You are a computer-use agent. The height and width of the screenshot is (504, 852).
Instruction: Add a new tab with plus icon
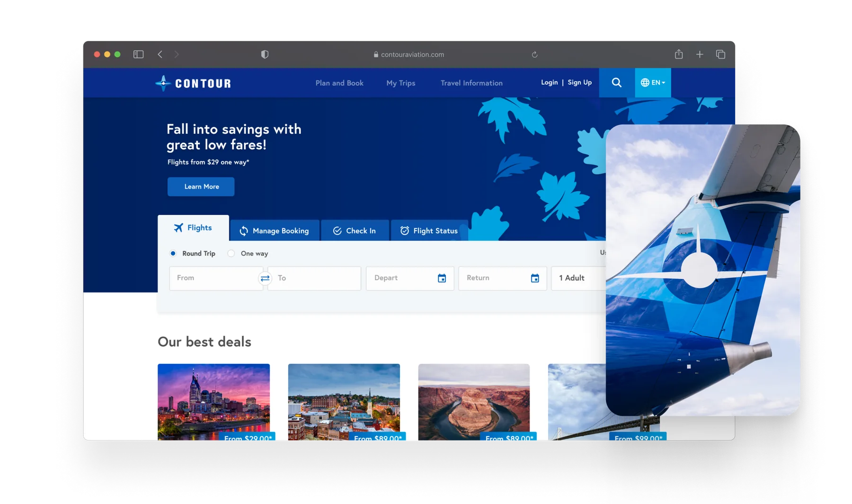[700, 54]
